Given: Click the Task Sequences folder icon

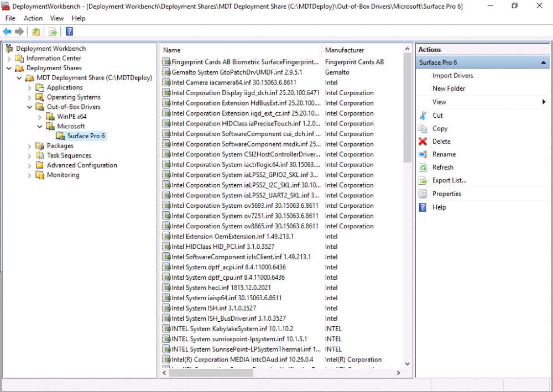Looking at the screenshot, I should point(40,155).
